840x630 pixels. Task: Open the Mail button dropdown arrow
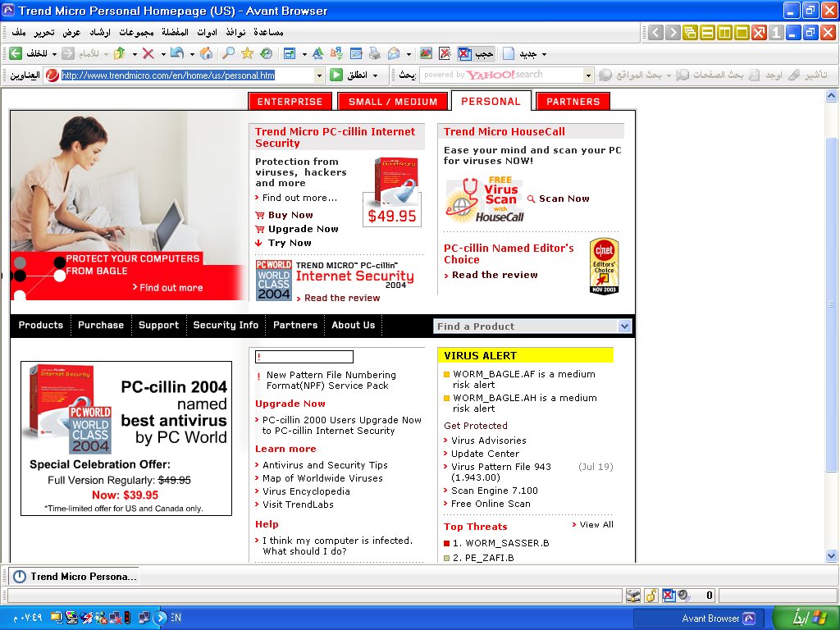[409, 54]
